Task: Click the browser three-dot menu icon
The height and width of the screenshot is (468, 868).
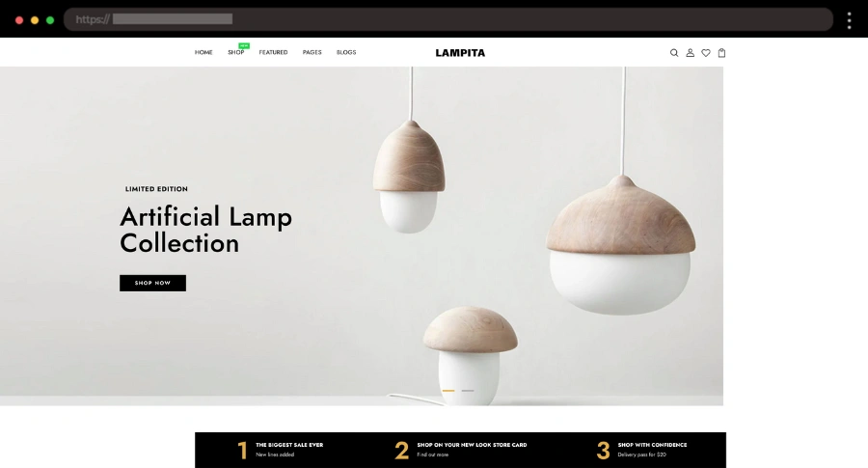Action: [849, 20]
